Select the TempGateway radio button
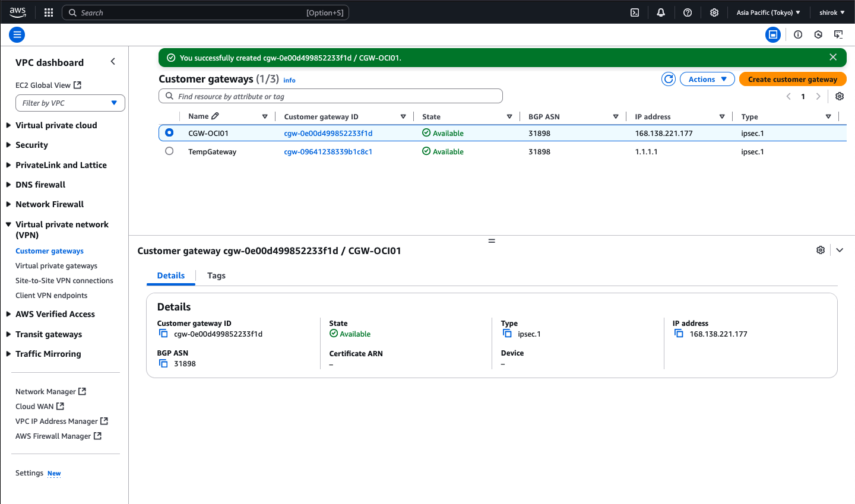Screen dimensions: 855x504 (169, 151)
